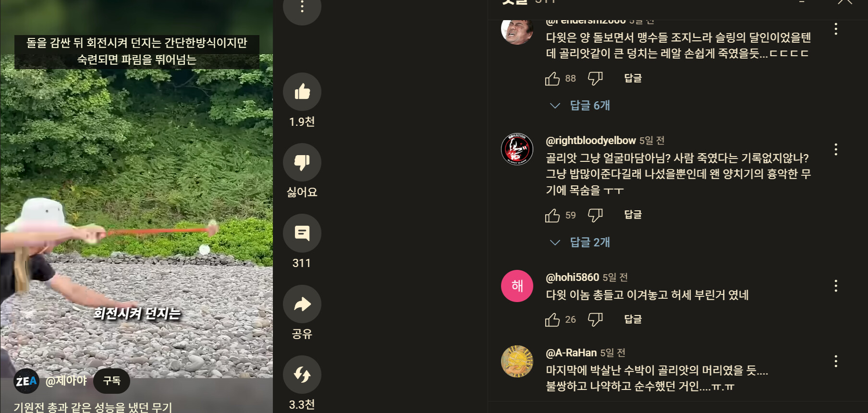The image size is (868, 413).
Task: Open options menu for @A-RaHan's comment
Action: tap(836, 361)
